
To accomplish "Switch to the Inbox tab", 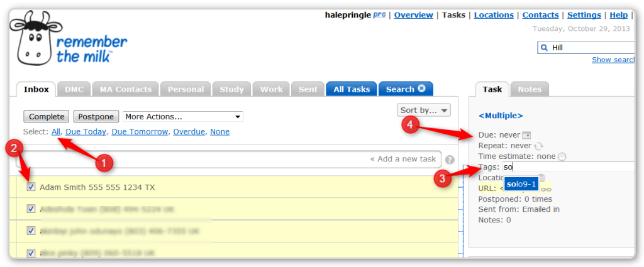I will pyautogui.click(x=36, y=89).
